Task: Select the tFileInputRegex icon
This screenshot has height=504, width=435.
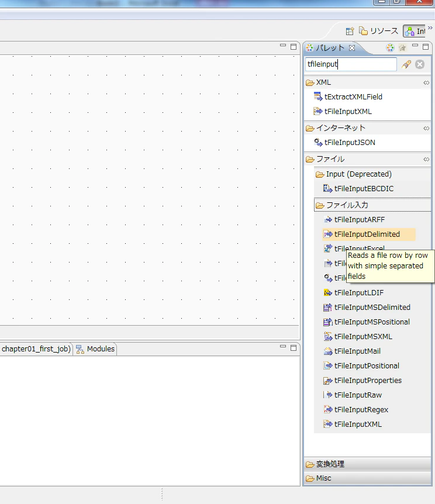Action: [x=327, y=409]
